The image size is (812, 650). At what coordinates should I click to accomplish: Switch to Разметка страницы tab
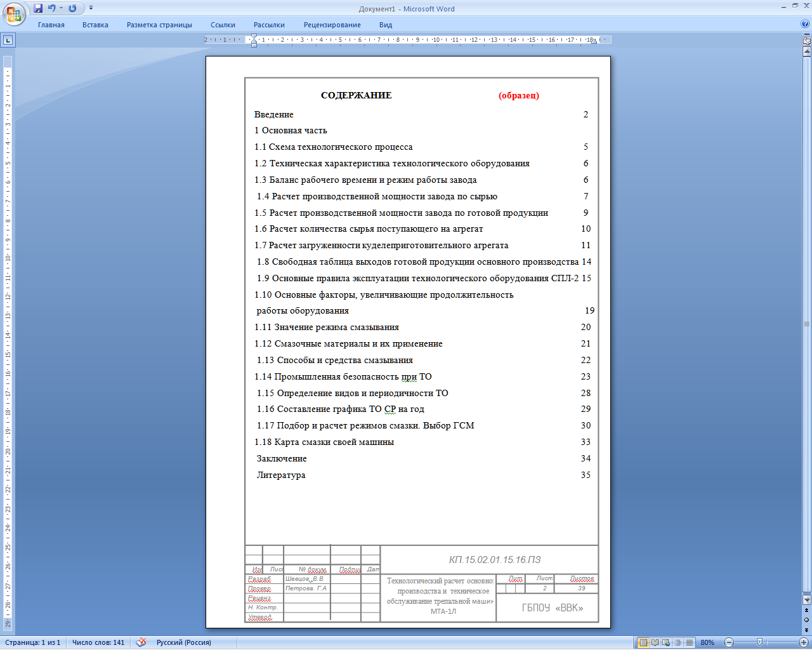pos(159,25)
